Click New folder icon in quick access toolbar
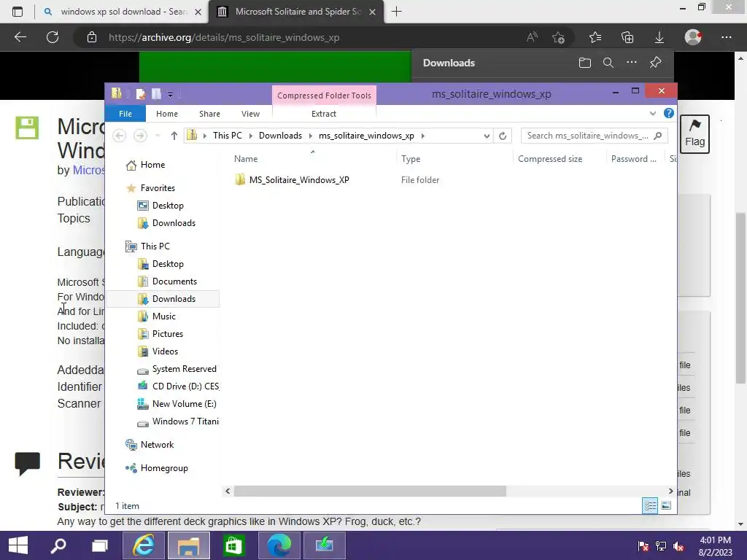Screen dimensions: 747x560 [156, 94]
